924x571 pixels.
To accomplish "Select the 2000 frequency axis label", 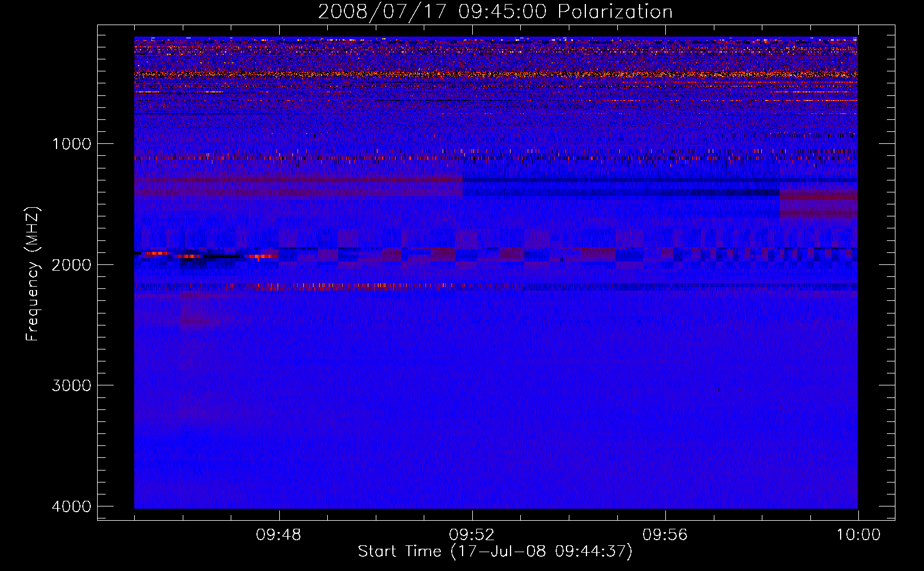I will click(71, 265).
